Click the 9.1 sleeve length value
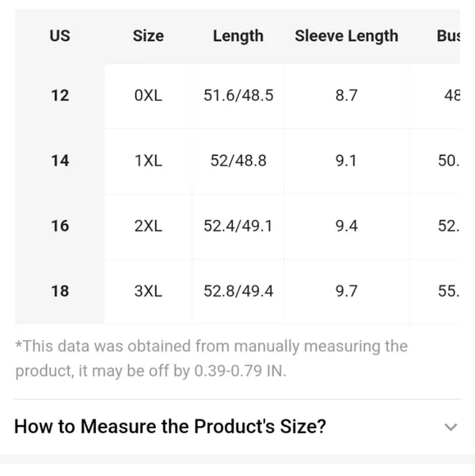 346,161
